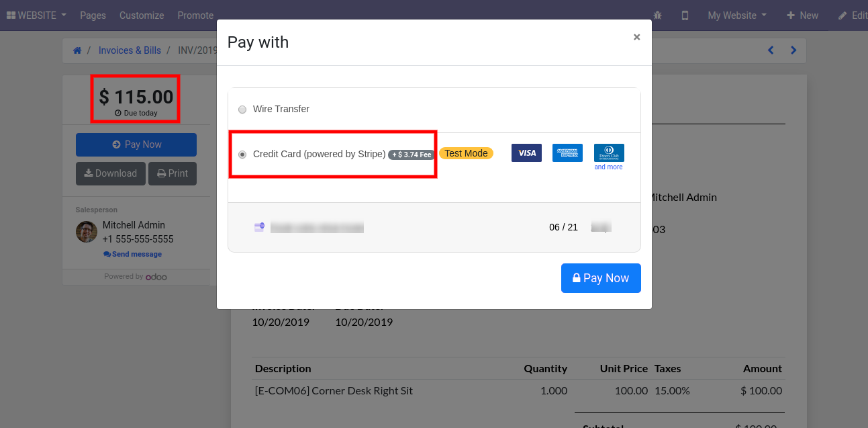Click Pay Now button in dialog
Viewport: 868px width, 428px height.
click(x=601, y=278)
